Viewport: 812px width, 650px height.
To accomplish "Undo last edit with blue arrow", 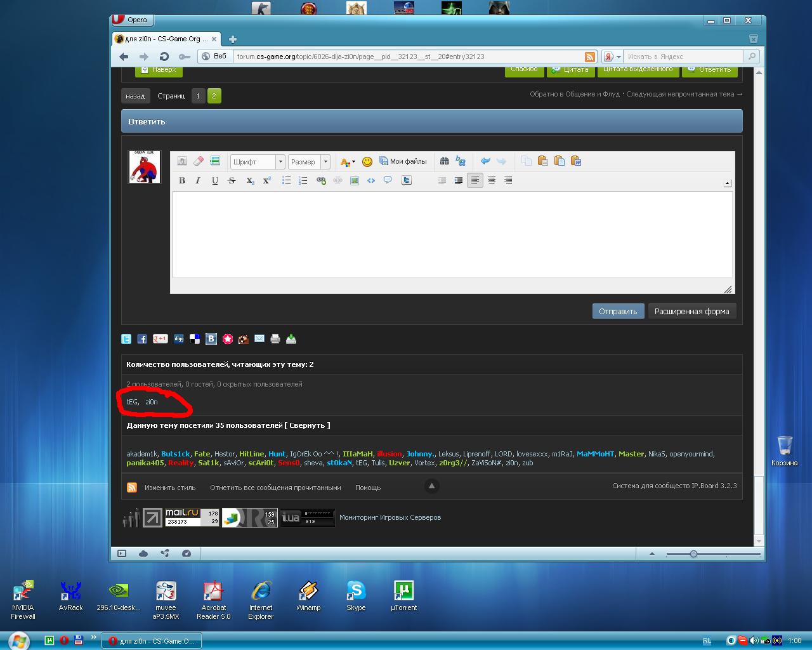I will click(x=485, y=161).
